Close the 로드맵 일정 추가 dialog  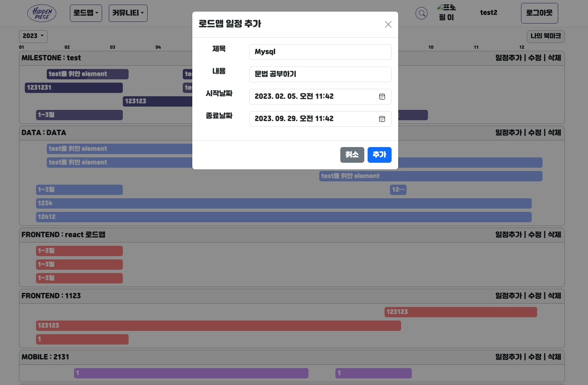pyautogui.click(x=388, y=24)
